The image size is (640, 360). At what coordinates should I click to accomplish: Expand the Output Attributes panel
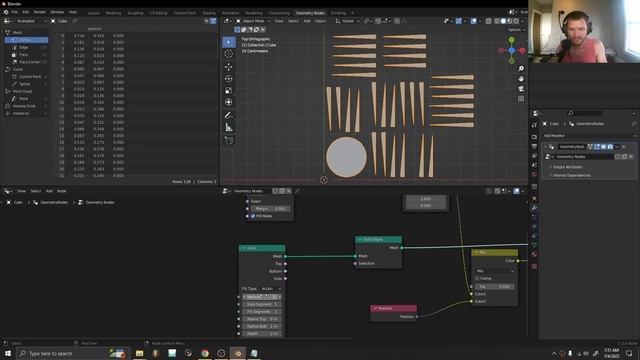(x=567, y=167)
